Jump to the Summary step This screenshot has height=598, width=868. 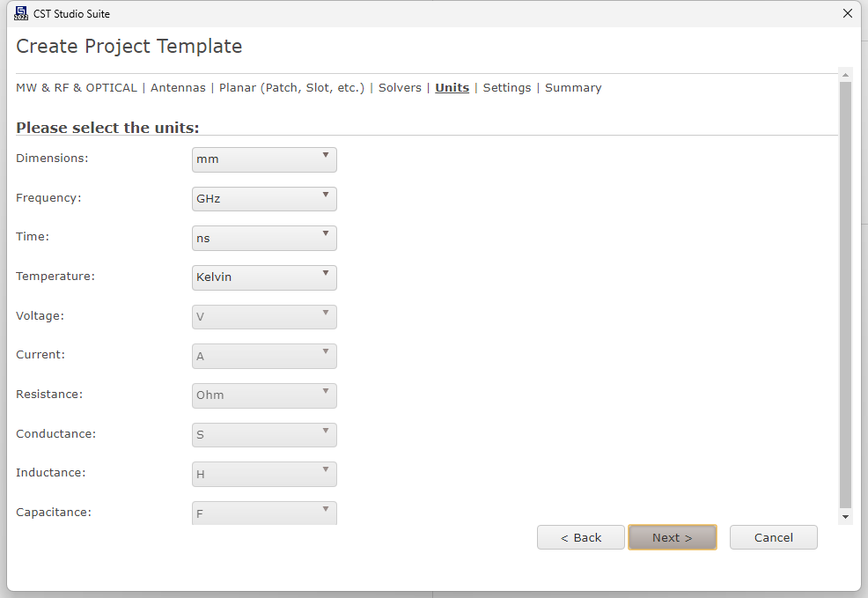(x=573, y=87)
